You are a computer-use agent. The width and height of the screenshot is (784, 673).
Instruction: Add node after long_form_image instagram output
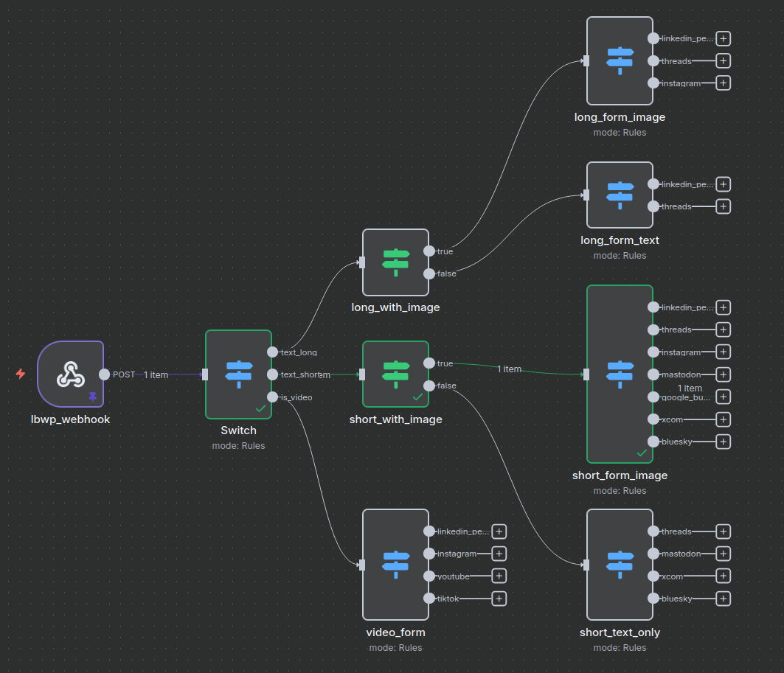coord(724,83)
